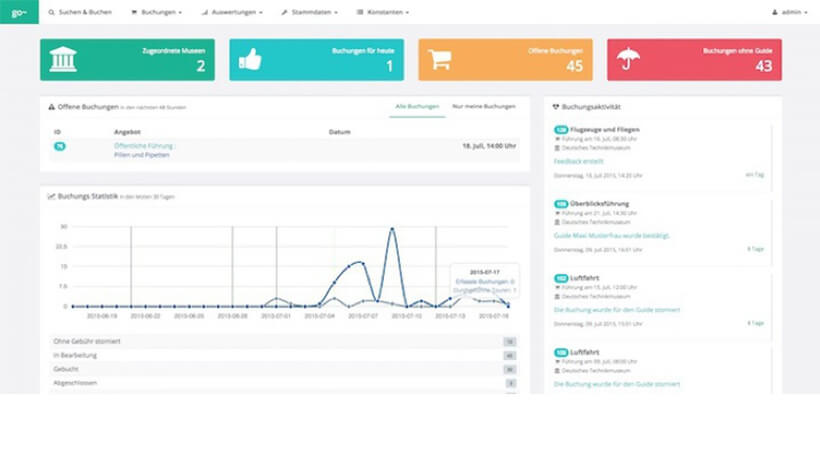This screenshot has height=460, width=820.
Task: Click the chart icon beside Buchungs Statistik heading
Action: [51, 196]
